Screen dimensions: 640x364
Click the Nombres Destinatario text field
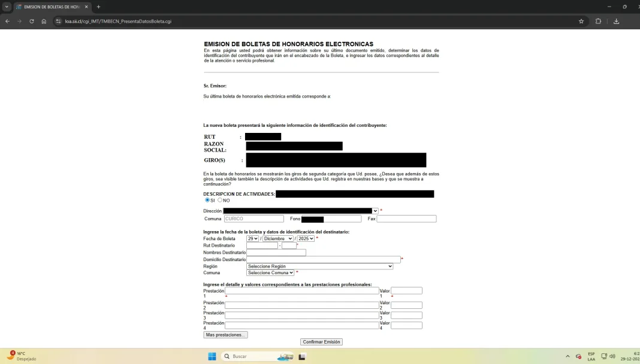pos(276,252)
